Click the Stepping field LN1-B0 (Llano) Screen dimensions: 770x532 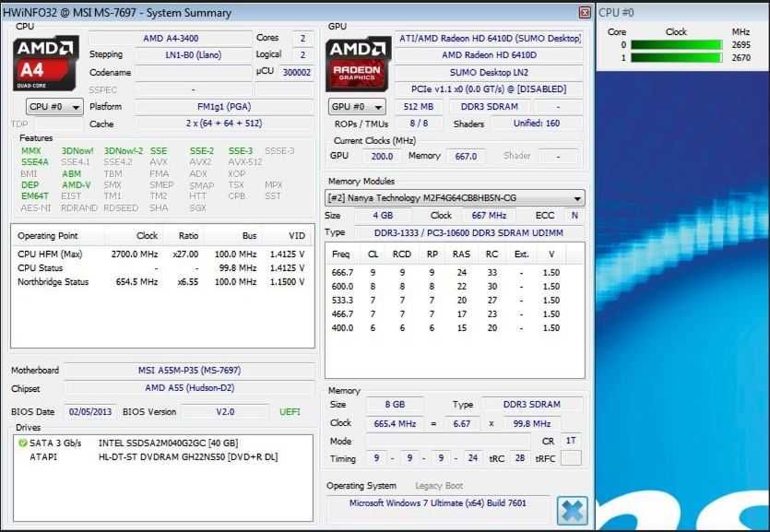tap(194, 55)
